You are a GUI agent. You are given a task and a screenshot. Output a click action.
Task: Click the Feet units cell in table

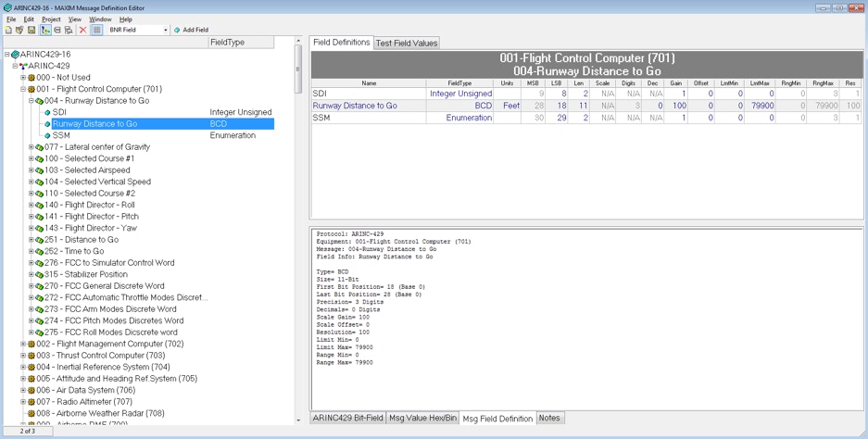click(x=507, y=106)
